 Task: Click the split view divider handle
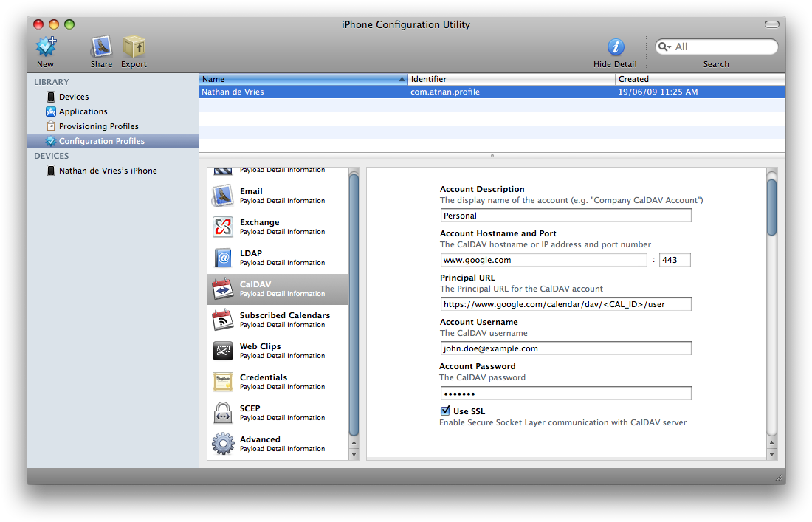492,155
